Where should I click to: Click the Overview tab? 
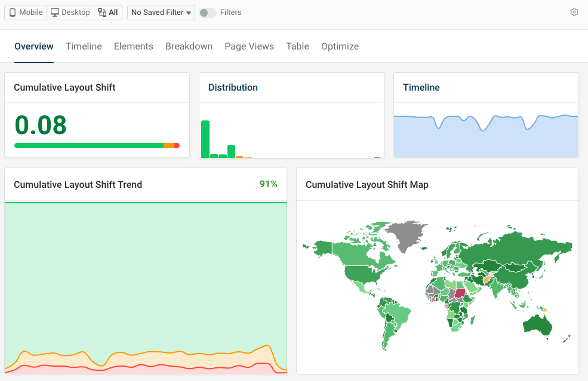tap(33, 46)
